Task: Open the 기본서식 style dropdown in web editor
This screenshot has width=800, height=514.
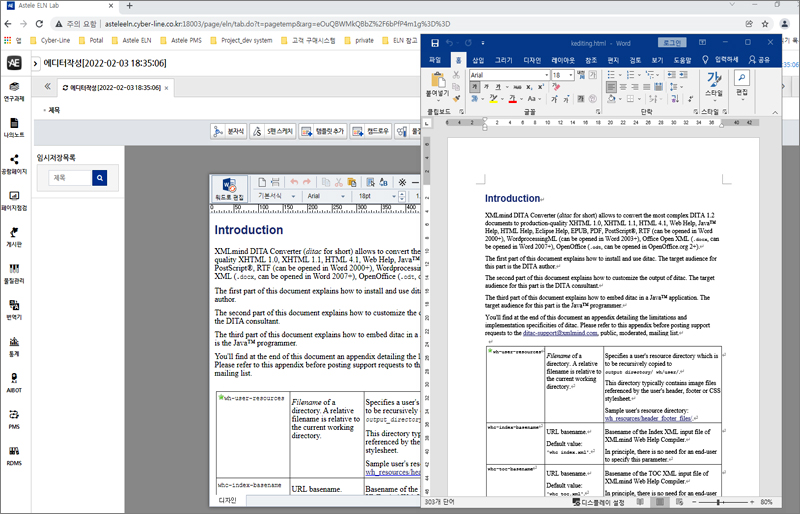Action: coord(280,197)
